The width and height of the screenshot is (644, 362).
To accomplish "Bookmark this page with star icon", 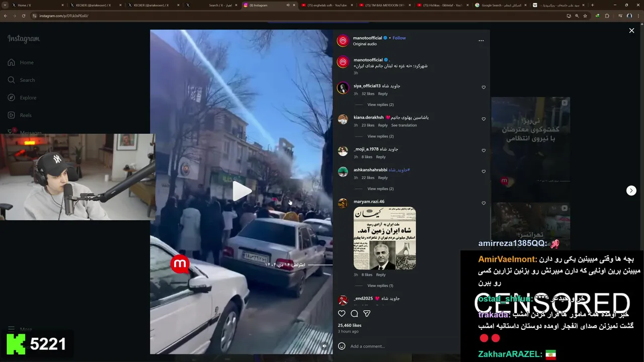I will [585, 16].
